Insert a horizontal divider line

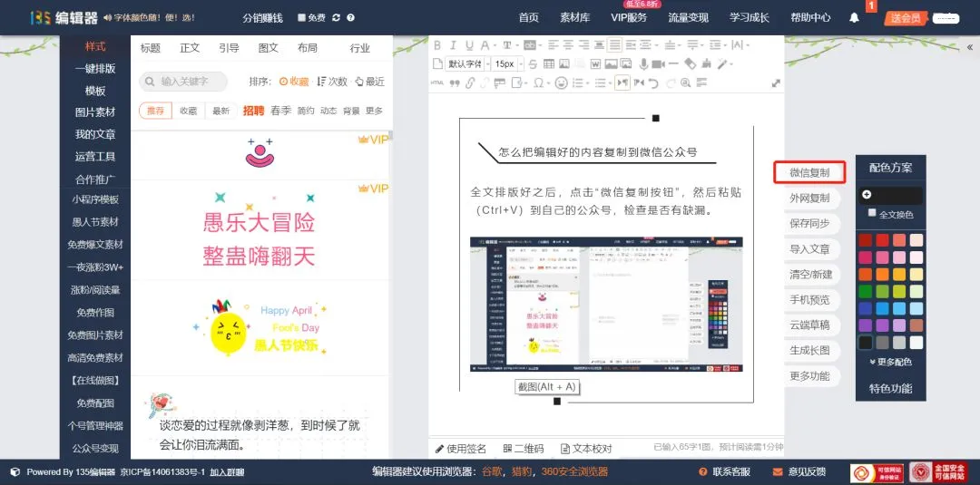click(x=673, y=63)
